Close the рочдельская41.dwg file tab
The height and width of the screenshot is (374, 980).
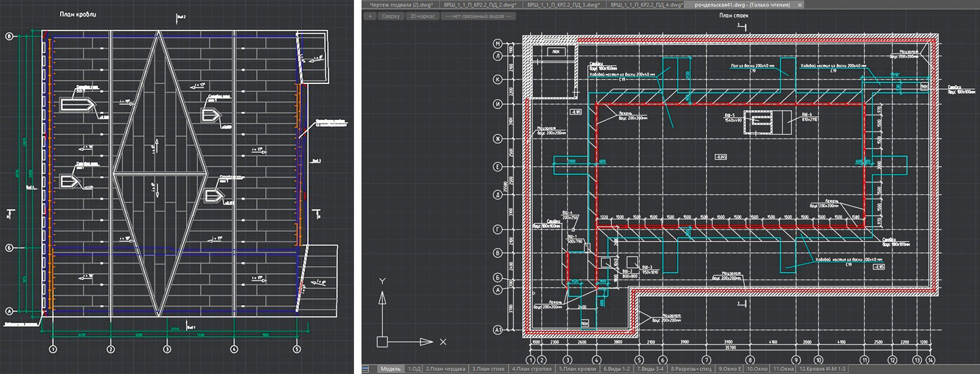click(800, 5)
